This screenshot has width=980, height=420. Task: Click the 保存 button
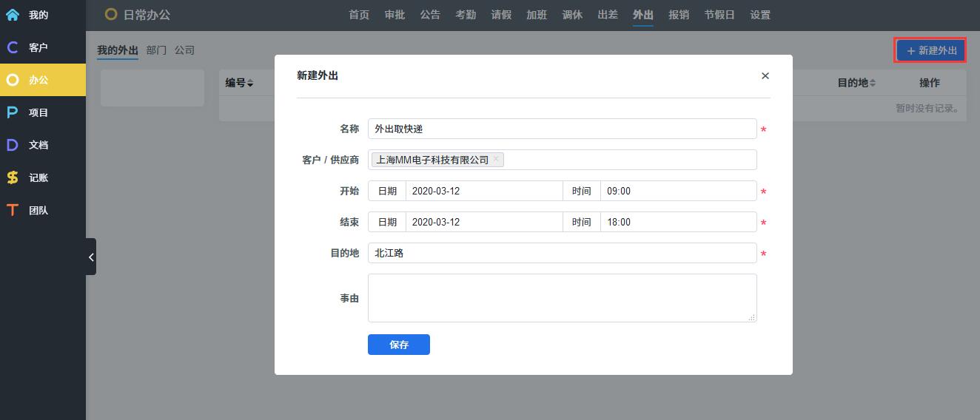click(398, 345)
